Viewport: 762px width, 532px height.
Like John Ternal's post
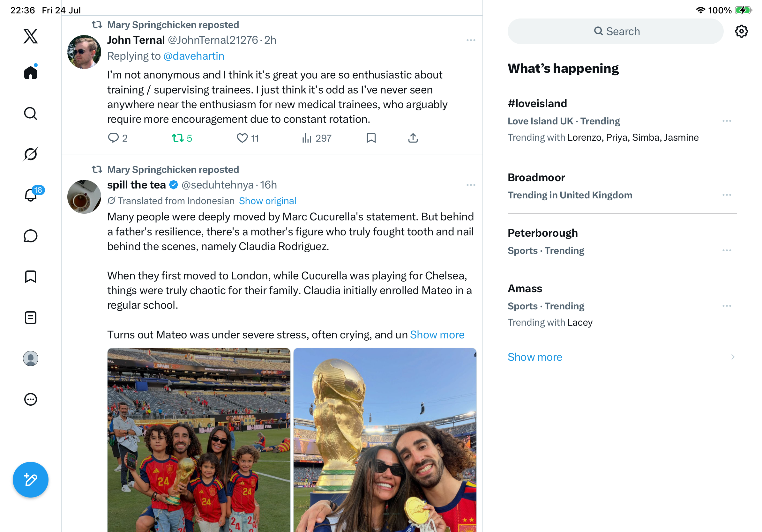[x=248, y=138]
